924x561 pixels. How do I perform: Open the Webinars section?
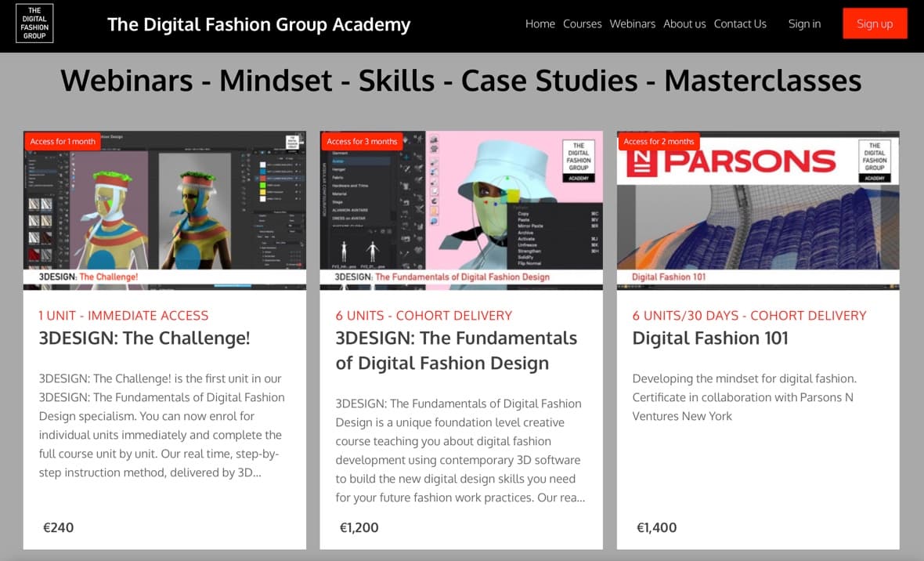coord(632,24)
